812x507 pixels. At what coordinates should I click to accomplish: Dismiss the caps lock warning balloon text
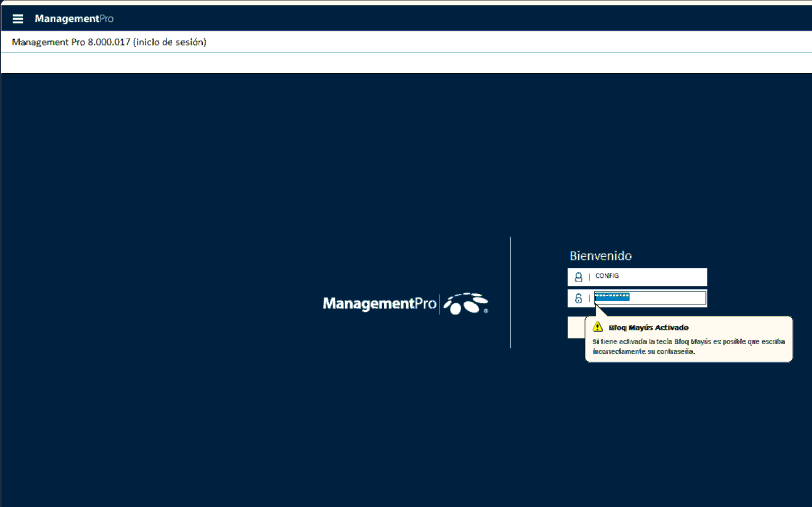click(688, 346)
